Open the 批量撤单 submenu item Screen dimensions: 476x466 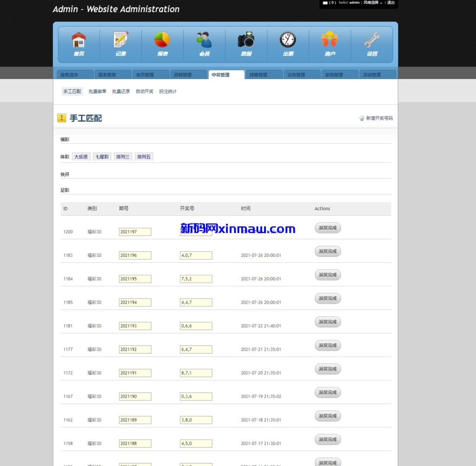(x=98, y=92)
